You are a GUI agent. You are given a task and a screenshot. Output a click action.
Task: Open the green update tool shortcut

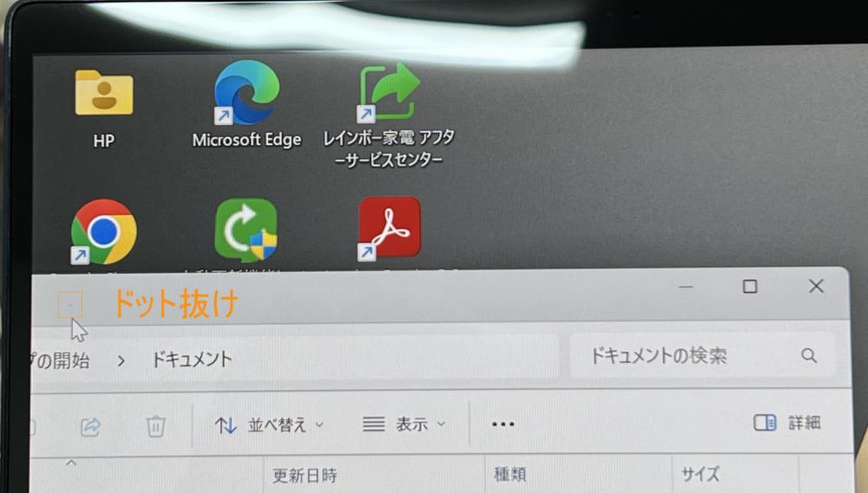click(x=247, y=230)
